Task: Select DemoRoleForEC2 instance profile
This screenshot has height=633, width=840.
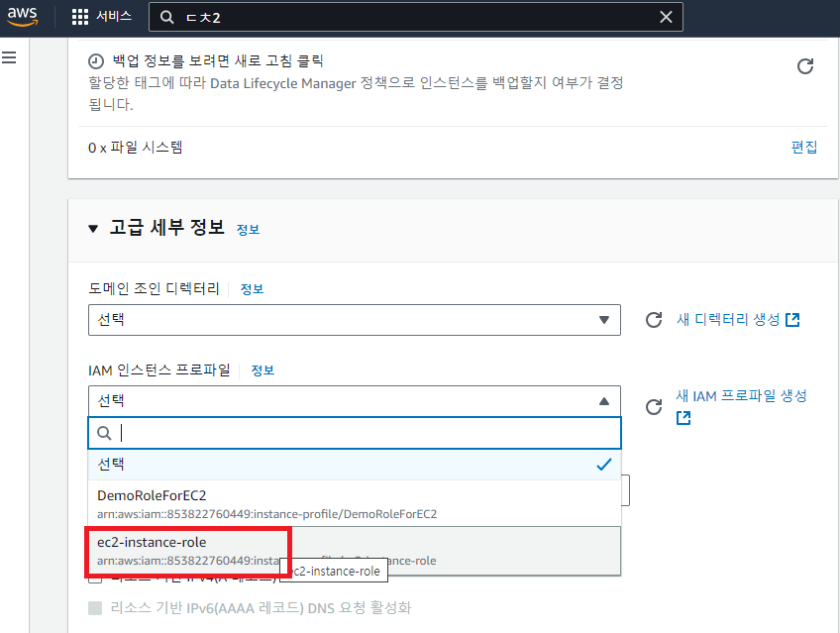Action: click(x=354, y=503)
